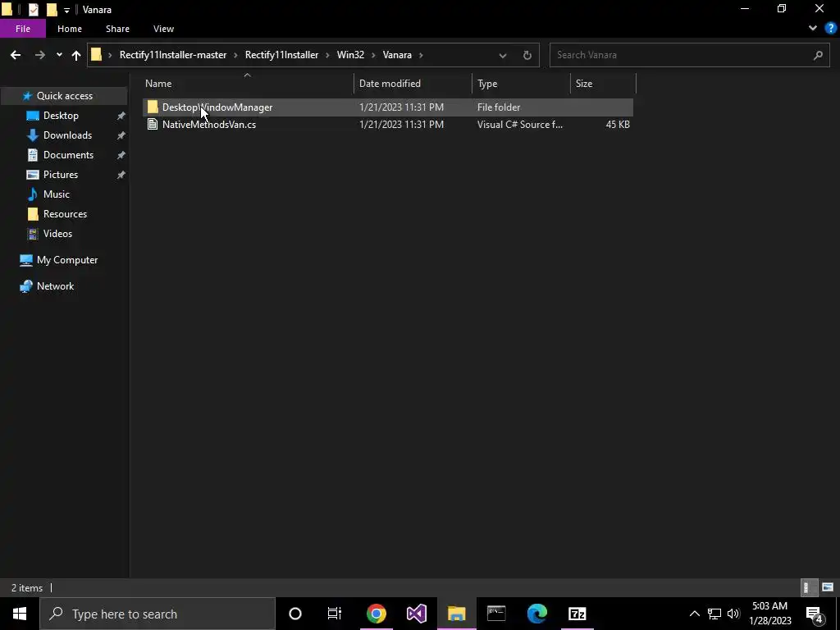The width and height of the screenshot is (840, 630).
Task: Select My Computer in the sidebar
Action: click(x=67, y=260)
